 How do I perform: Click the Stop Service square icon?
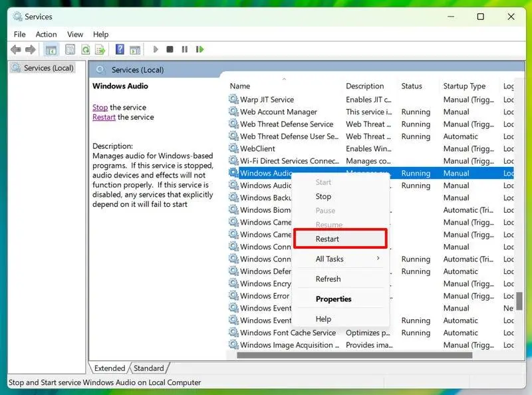(170, 50)
